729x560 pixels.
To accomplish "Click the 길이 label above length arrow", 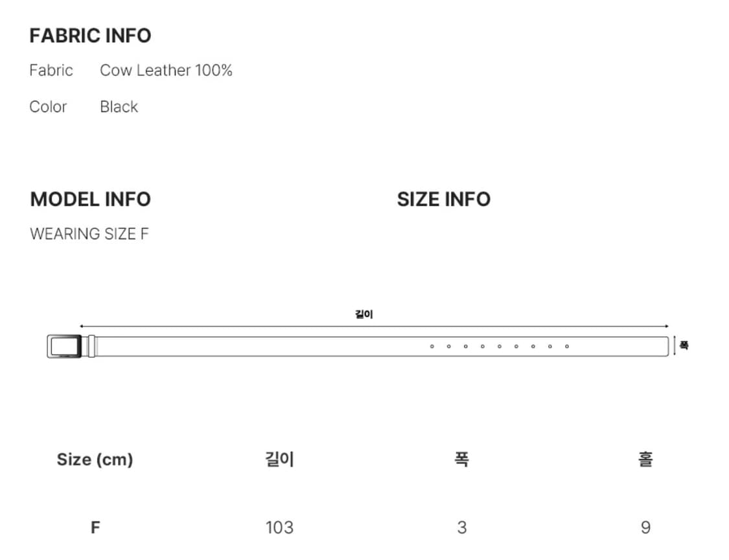I will click(364, 314).
